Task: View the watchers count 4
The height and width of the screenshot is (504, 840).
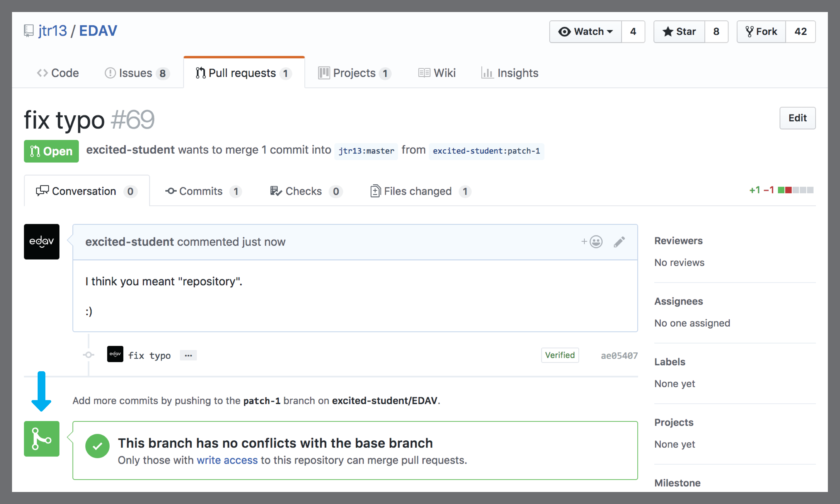Action: click(x=633, y=32)
